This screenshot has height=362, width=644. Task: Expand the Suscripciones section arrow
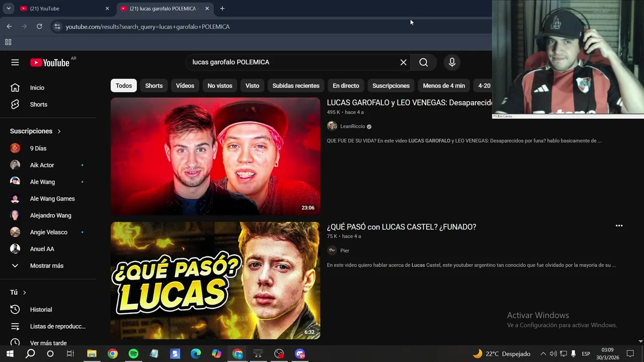[x=59, y=131]
